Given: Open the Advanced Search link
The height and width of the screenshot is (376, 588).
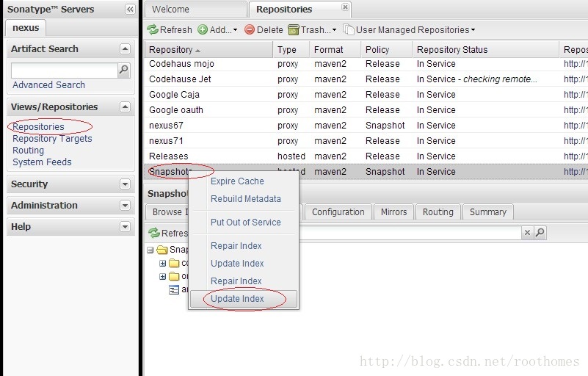Looking at the screenshot, I should 48,84.
